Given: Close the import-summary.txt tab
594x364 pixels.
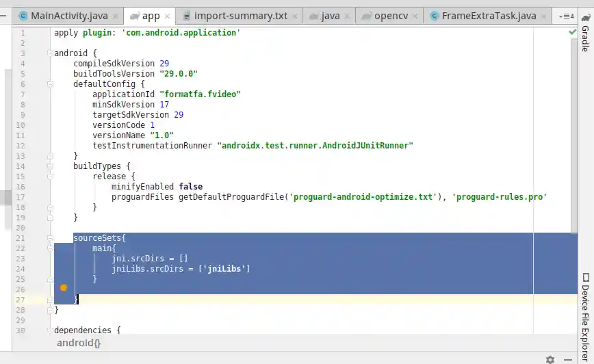Looking at the screenshot, I should [x=296, y=16].
